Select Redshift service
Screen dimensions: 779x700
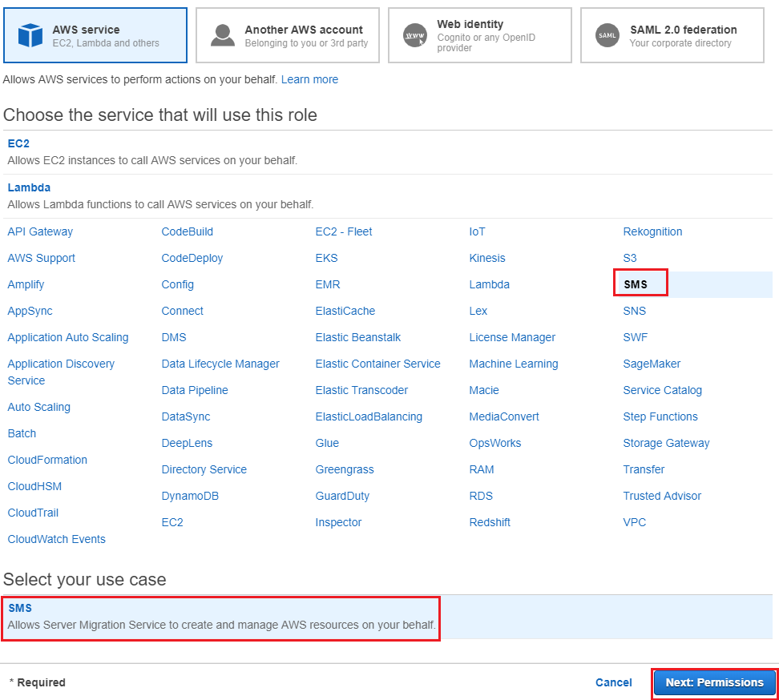pos(490,522)
